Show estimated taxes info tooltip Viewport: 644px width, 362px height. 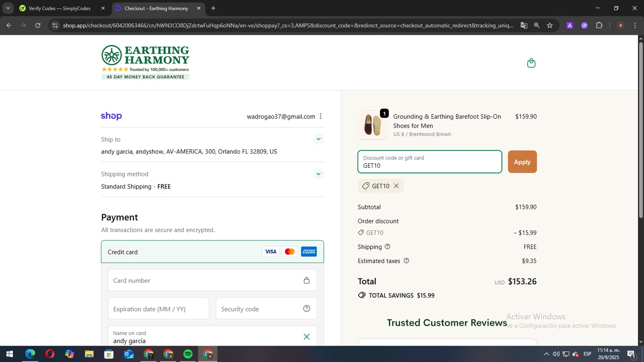click(407, 261)
